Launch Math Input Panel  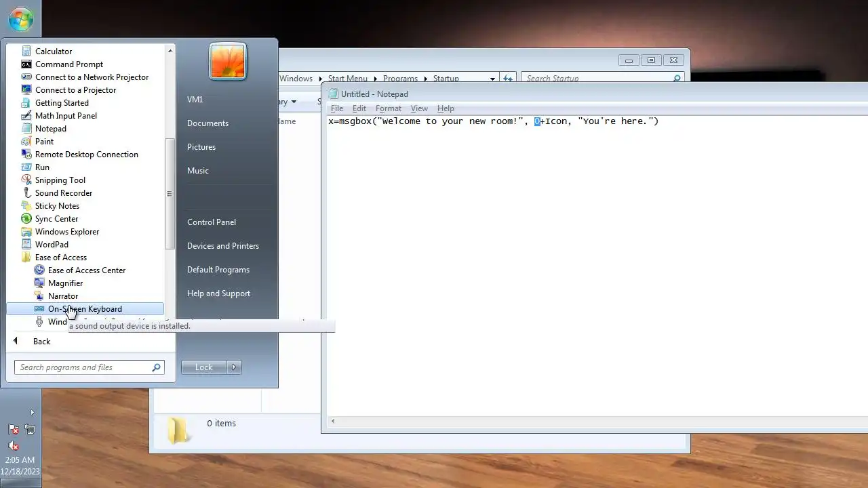coord(66,116)
